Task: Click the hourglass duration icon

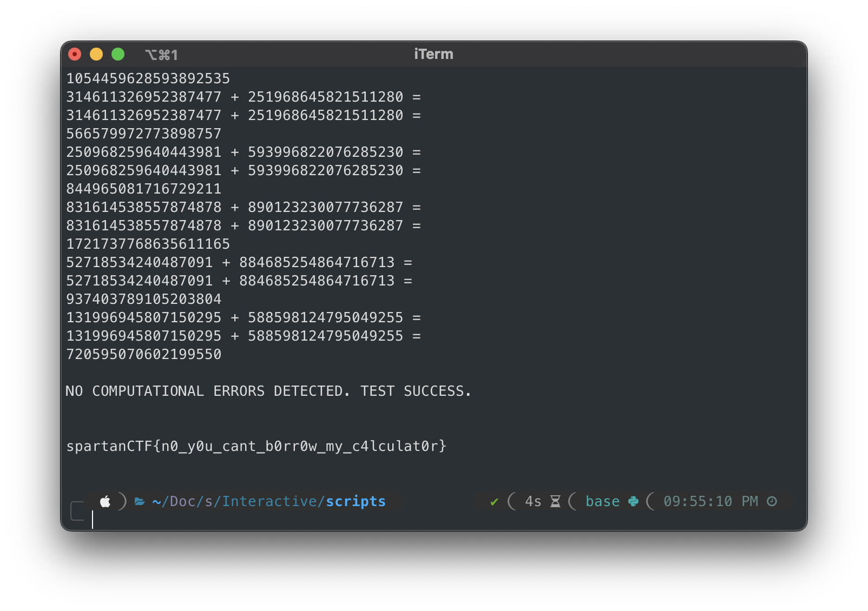Action: [555, 502]
